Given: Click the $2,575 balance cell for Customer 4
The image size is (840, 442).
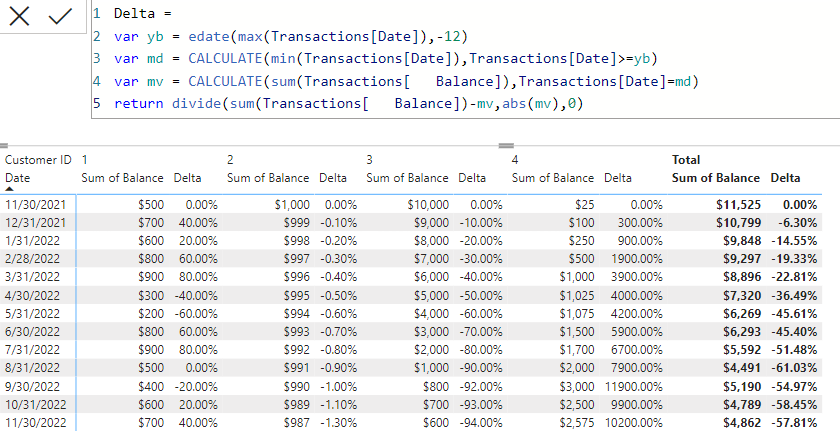Looking at the screenshot, I should (577, 423).
